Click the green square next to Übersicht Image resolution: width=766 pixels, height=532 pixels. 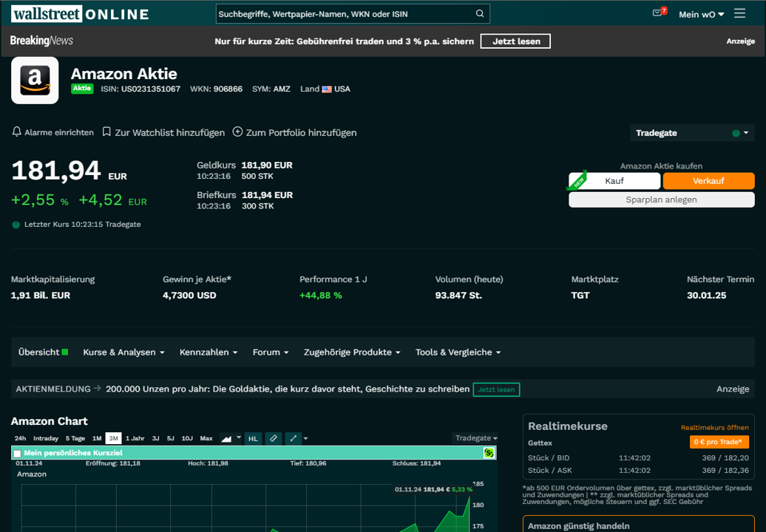pos(65,352)
